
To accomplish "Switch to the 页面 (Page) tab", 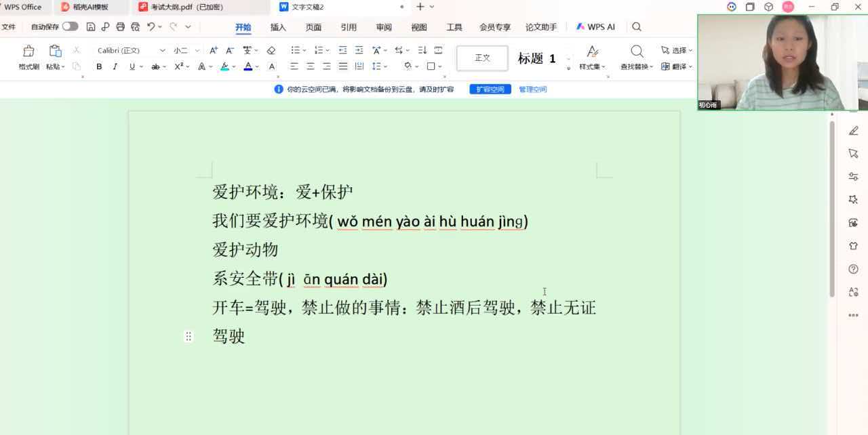I will (x=313, y=27).
